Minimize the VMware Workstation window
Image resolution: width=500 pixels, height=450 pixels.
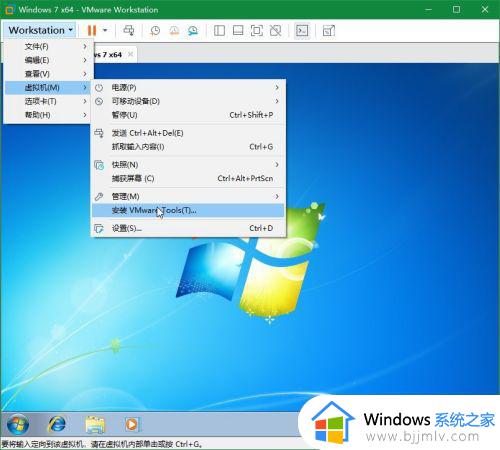(428, 9)
